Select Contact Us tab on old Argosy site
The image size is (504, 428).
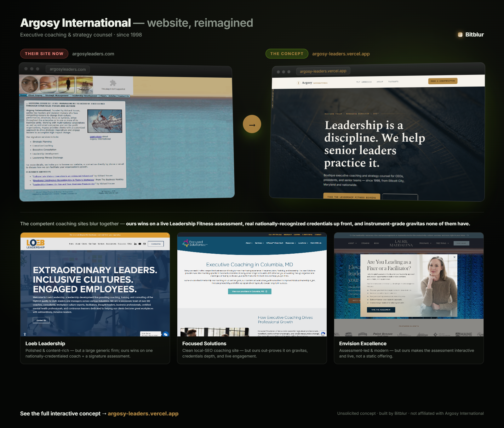pyautogui.click(x=123, y=96)
